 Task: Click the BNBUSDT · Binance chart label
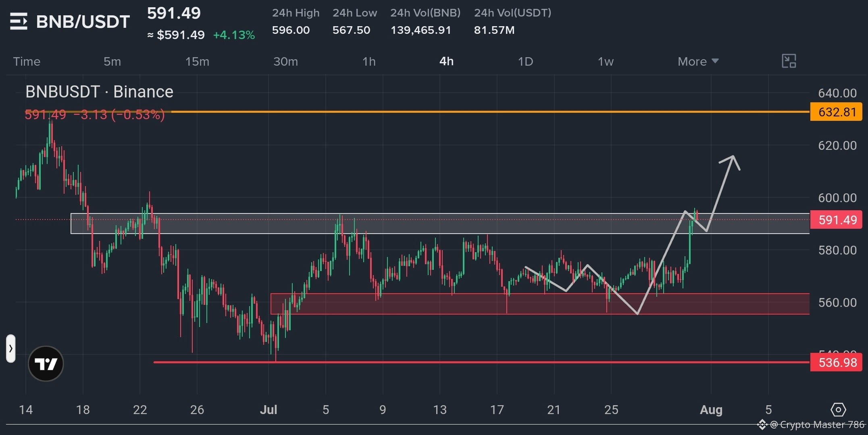[99, 92]
